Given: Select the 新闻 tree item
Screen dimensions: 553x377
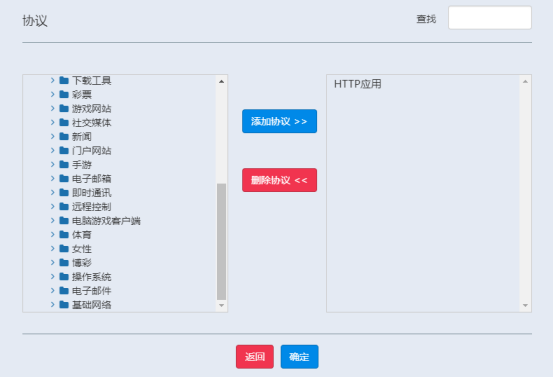Looking at the screenshot, I should (82, 136).
